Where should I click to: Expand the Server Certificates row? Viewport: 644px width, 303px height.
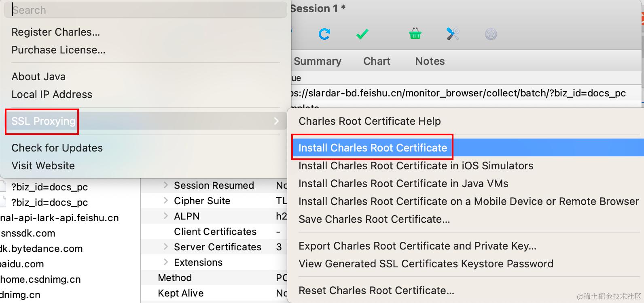coord(165,247)
